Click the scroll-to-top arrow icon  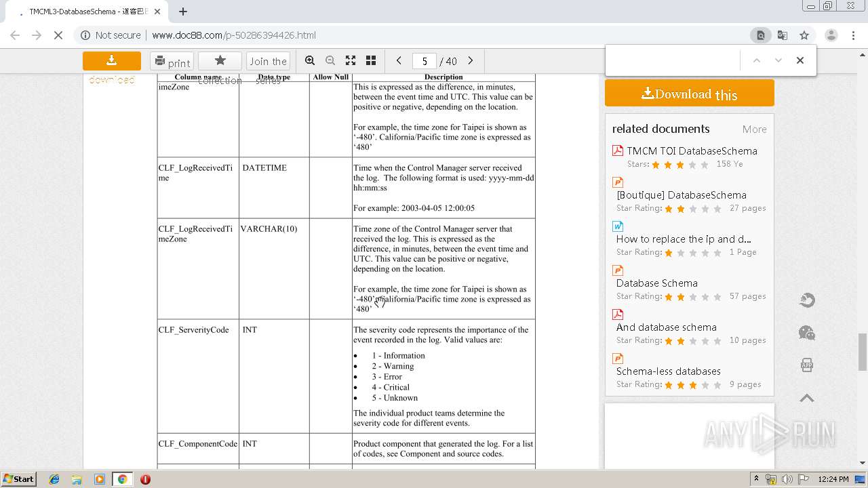(807, 399)
